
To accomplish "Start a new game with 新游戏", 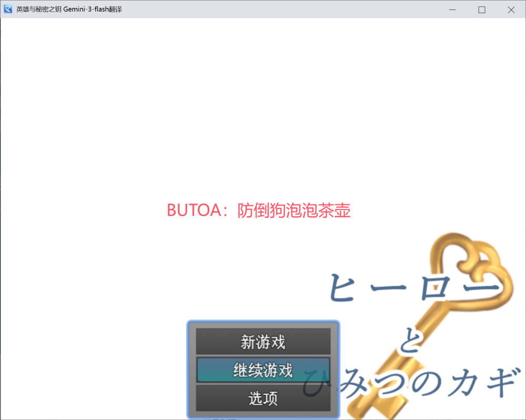I will point(263,342).
